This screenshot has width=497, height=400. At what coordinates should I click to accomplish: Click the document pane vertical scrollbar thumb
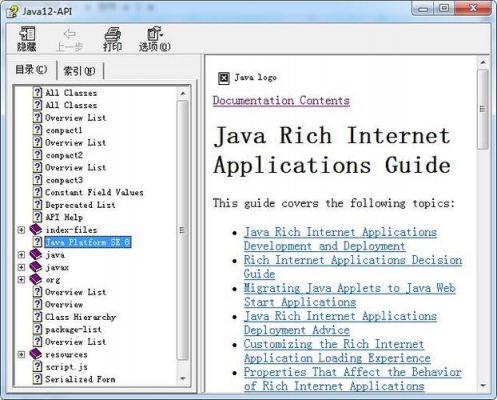point(483,109)
